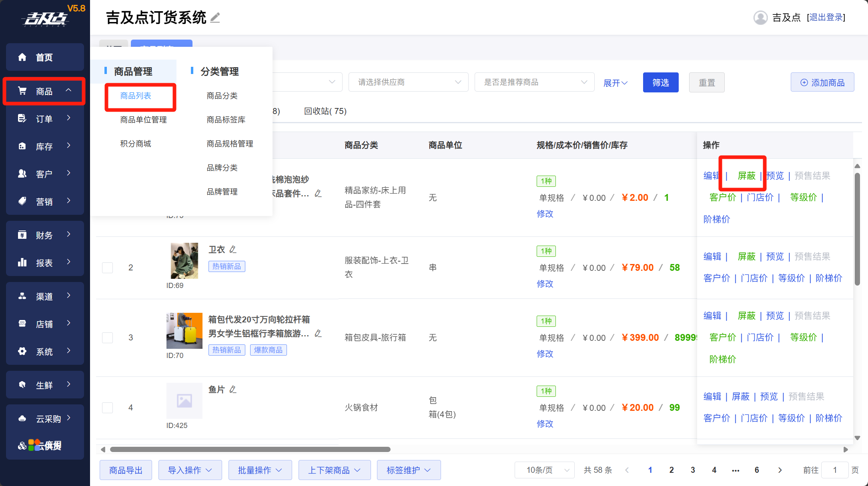Open the 是否是推荐商品 dropdown
The height and width of the screenshot is (486, 868).
[x=534, y=82]
